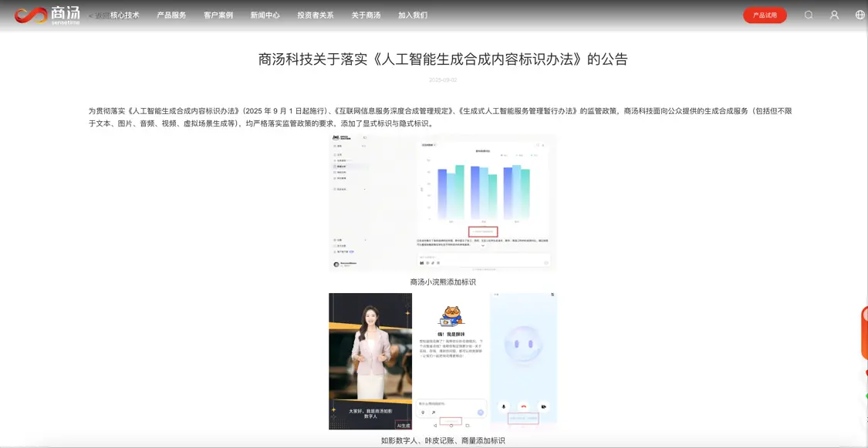Click the user account icon top right
868x448 pixels.
834,14
